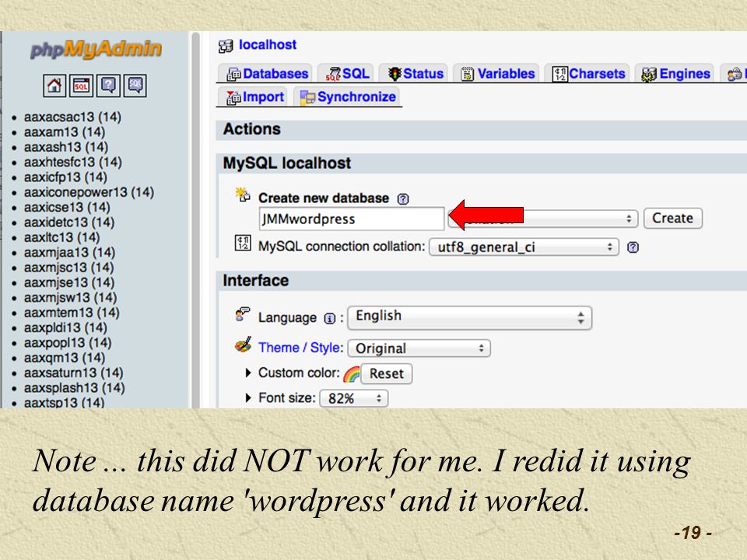
Task: Click the Theme palette icon
Action: [x=243, y=345]
